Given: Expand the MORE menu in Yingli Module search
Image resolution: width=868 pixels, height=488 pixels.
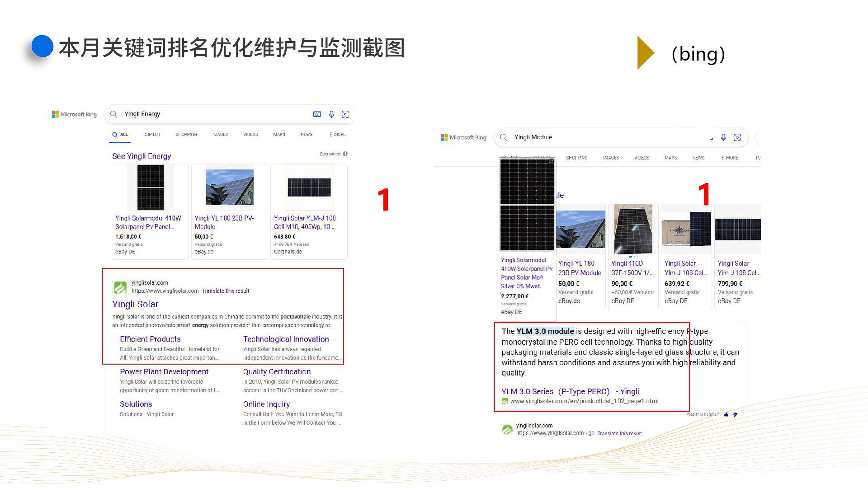Looking at the screenshot, I should [x=730, y=158].
